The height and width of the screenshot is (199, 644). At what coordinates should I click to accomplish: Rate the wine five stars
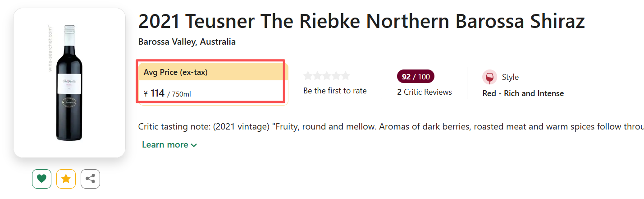pyautogui.click(x=346, y=76)
